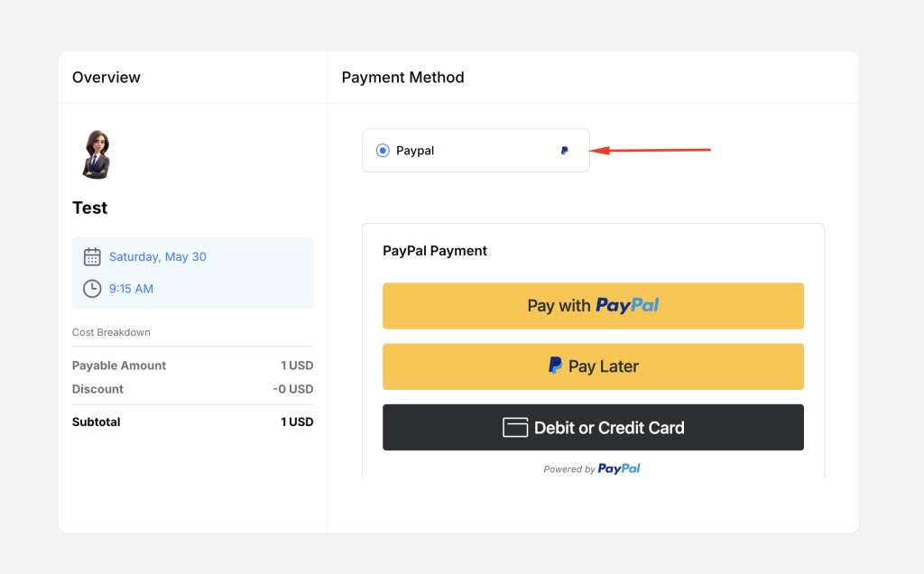Click the Payment Method heading
The image size is (924, 574).
(402, 78)
